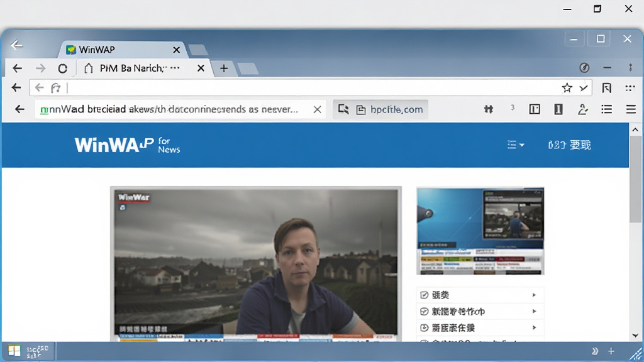Viewport: 644px width, 362px height.
Task: Open the side screenshot thumbnail
Action: [480, 231]
